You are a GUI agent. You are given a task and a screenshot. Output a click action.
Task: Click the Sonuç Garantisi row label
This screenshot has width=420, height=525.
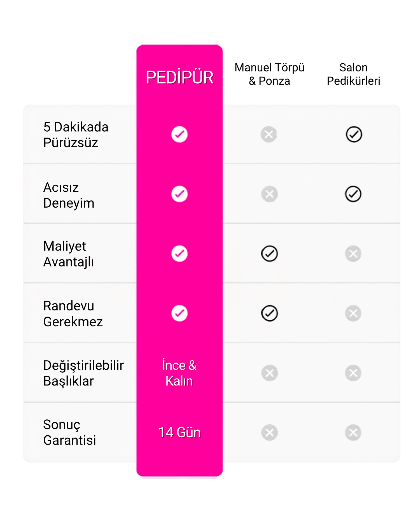70,432
